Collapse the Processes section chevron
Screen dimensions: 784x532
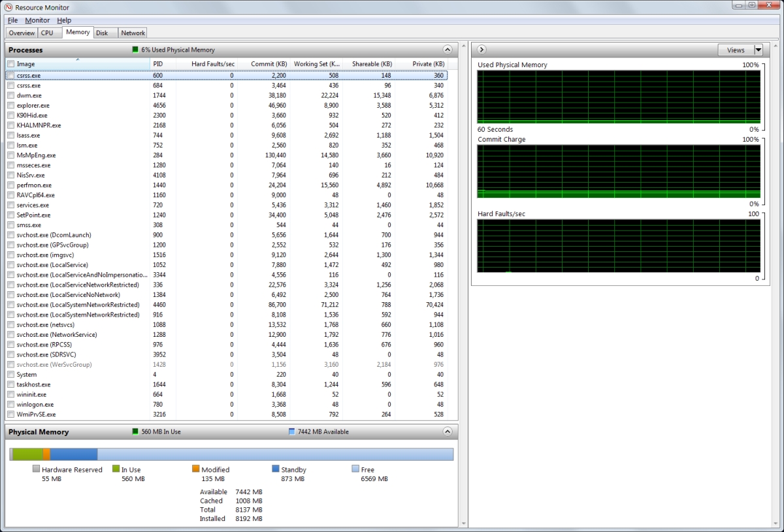[448, 50]
